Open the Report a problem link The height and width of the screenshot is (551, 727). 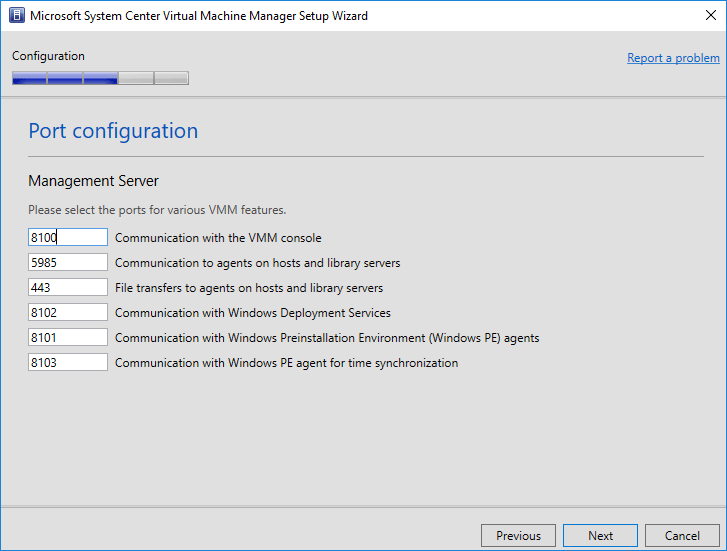click(x=673, y=58)
